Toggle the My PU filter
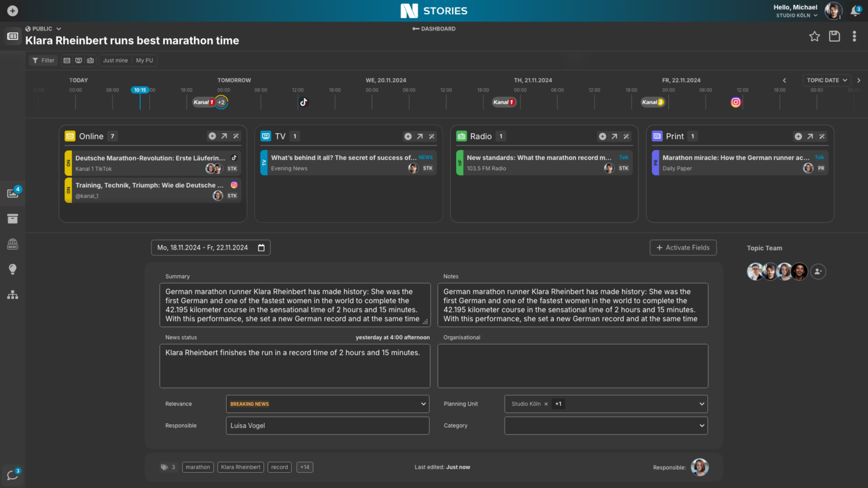The height and width of the screenshot is (488, 868). (x=144, y=60)
